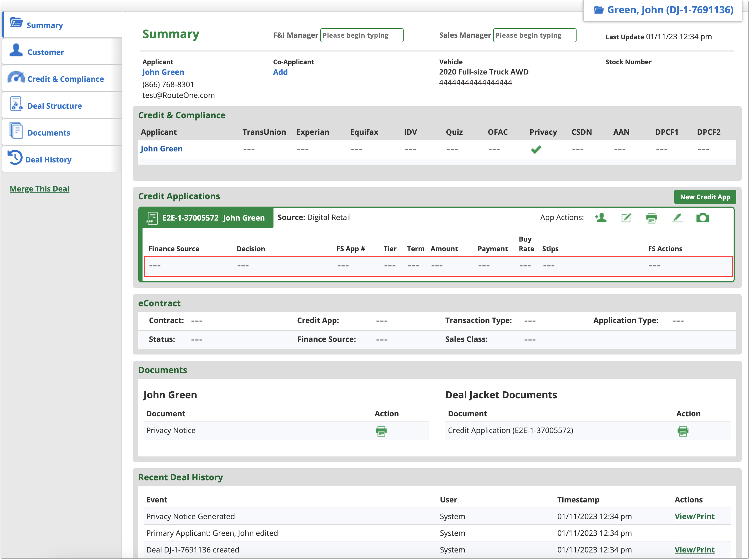Click Add Co-Applicant text link
Viewport: 750px width, 560px height.
(x=280, y=72)
